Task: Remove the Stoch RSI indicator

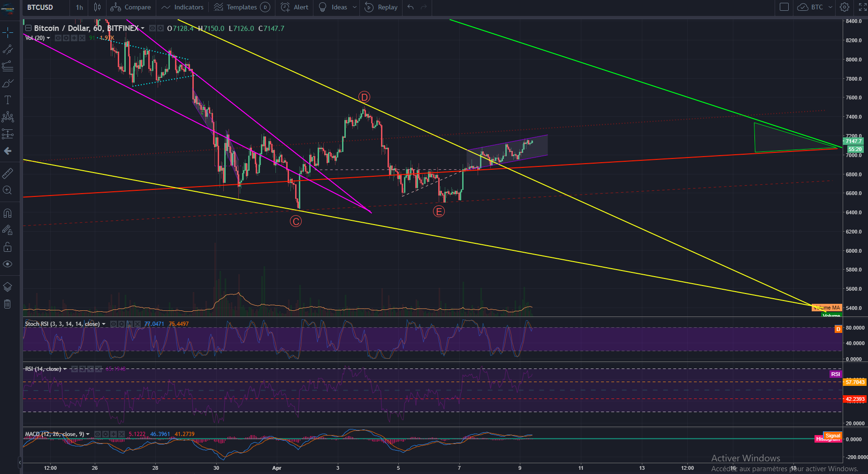Action: click(x=137, y=324)
